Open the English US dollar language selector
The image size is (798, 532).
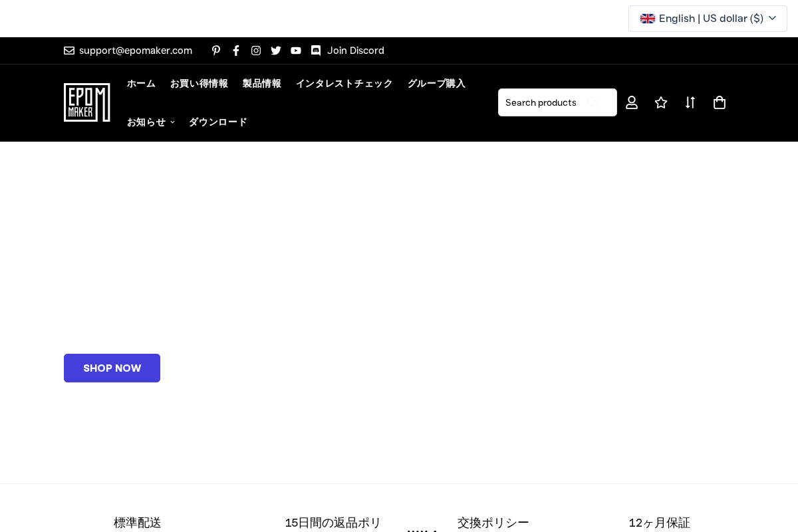708,19
